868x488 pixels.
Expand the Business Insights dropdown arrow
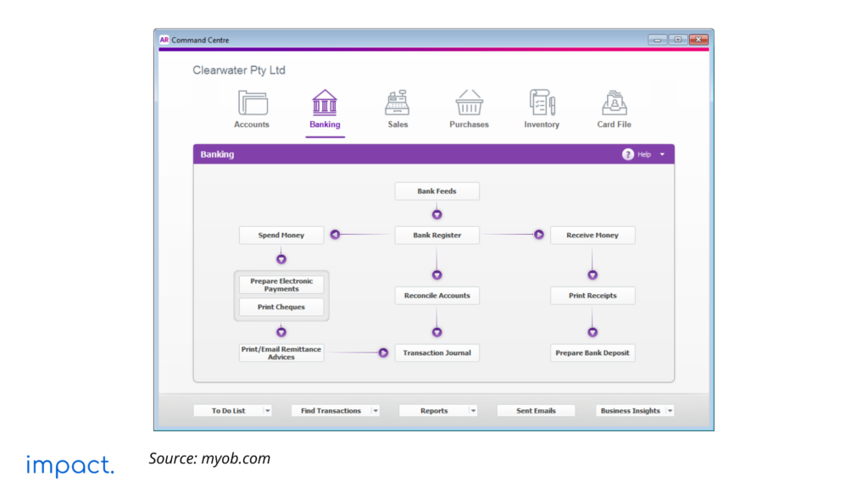(x=670, y=411)
